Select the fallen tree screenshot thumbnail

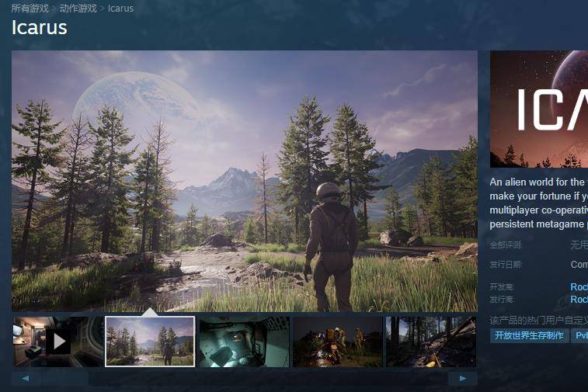click(431, 342)
